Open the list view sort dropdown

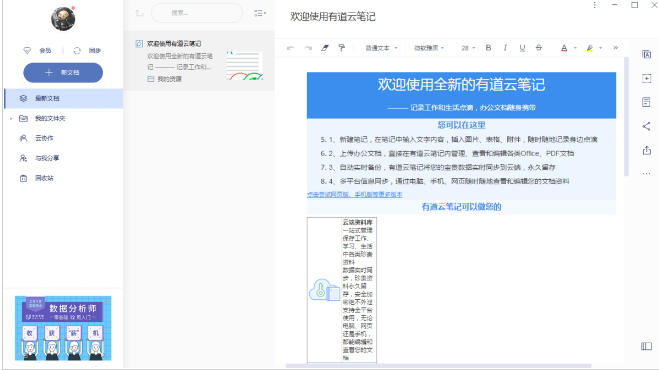260,13
